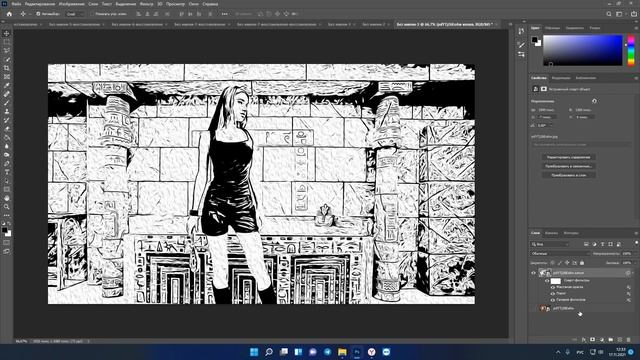
Task: Select the Move tool
Action: pyautogui.click(x=7, y=33)
